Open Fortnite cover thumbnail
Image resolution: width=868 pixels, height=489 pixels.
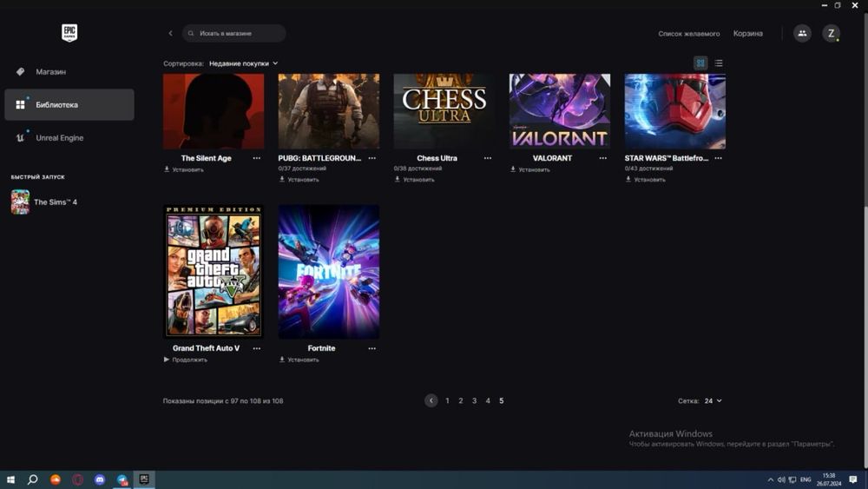tap(329, 271)
